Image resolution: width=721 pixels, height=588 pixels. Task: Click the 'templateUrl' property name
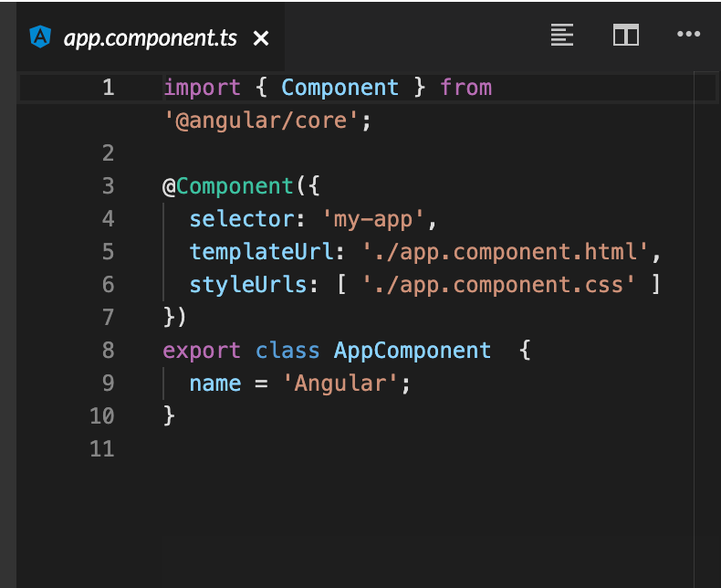pyautogui.click(x=261, y=252)
